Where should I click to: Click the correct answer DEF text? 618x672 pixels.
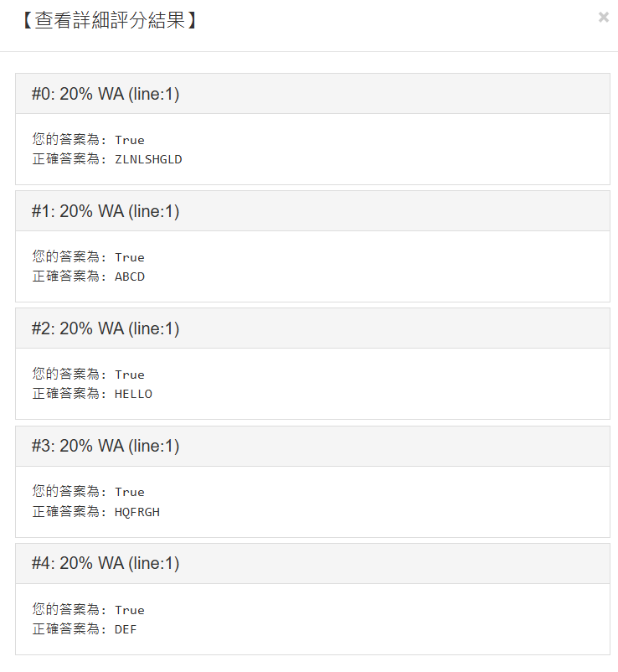pos(126,628)
